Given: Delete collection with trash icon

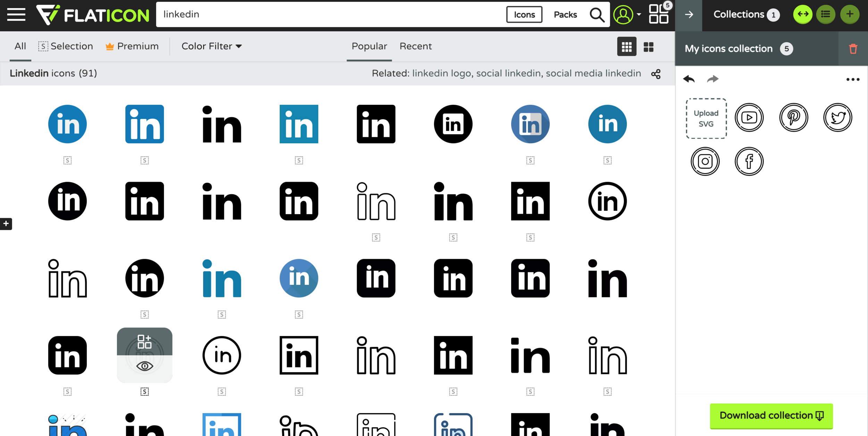Looking at the screenshot, I should click(853, 49).
